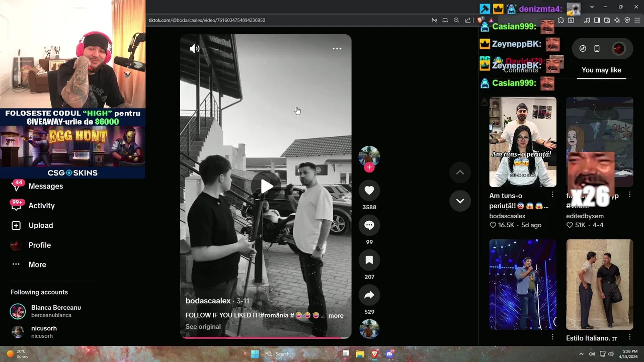644x362 pixels.
Task: Click the 51K likes heart
Action: [x=570, y=225]
